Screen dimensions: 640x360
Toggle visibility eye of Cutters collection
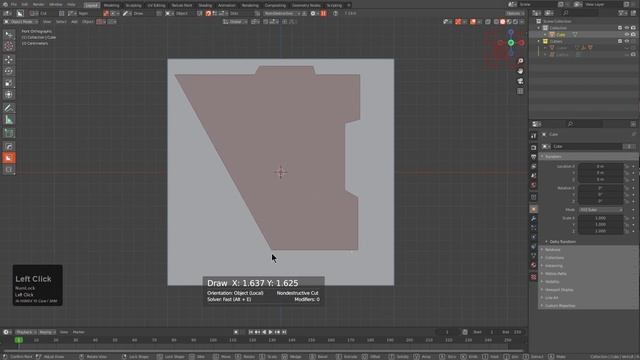pos(627,41)
